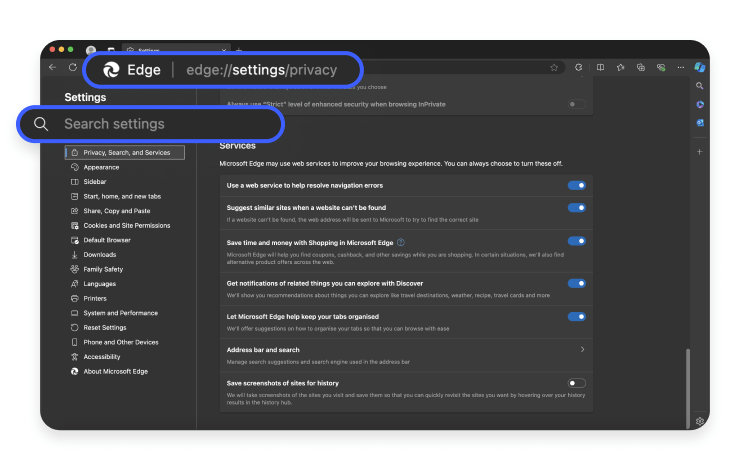Open the Favorites toolbar icon
Screen dimensions: 750x471
620,67
